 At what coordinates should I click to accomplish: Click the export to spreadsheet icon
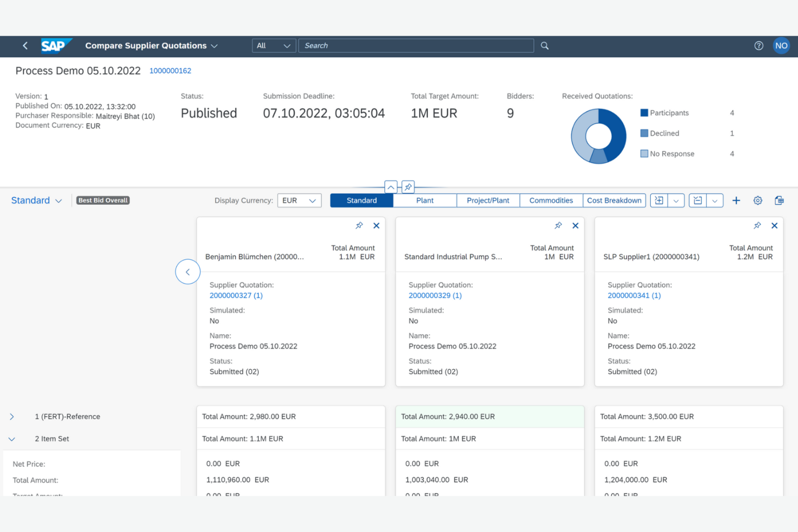(x=779, y=200)
